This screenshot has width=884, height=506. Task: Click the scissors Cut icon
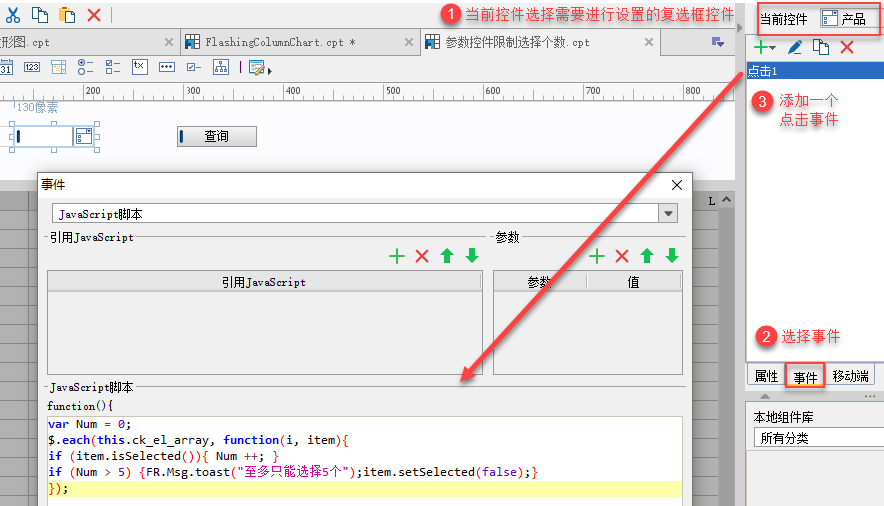(12, 15)
